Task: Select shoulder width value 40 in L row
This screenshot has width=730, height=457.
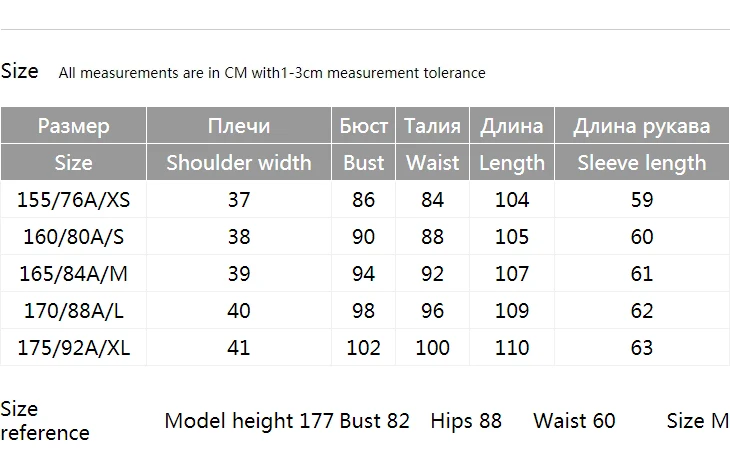Action: point(239,310)
